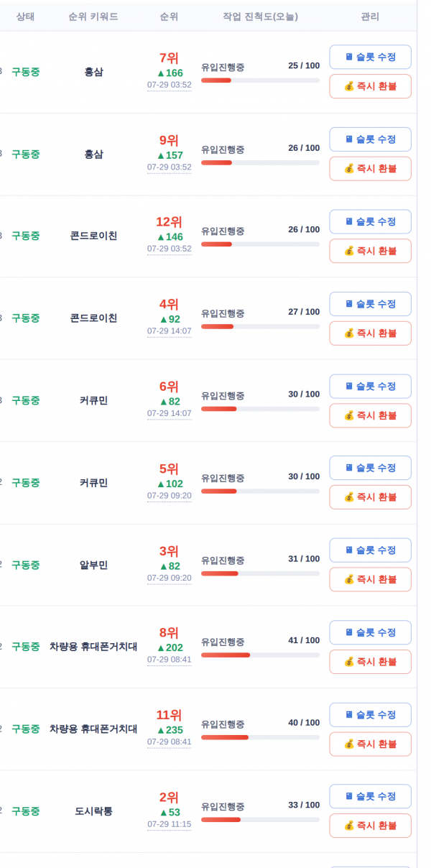Viewport: 431px width, 868px height.
Task: Click the 콘드로이친 keyword with rank 12위
Action: click(93, 236)
